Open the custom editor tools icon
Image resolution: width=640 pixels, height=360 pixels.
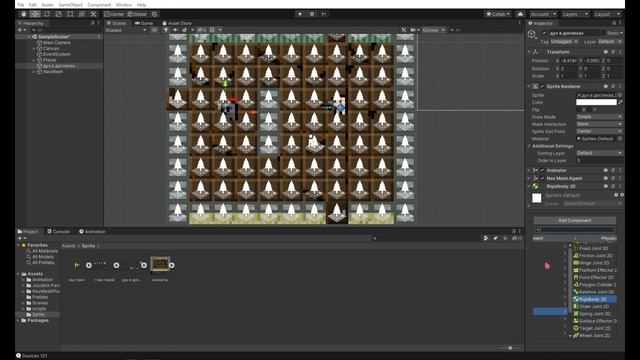pos(93,14)
